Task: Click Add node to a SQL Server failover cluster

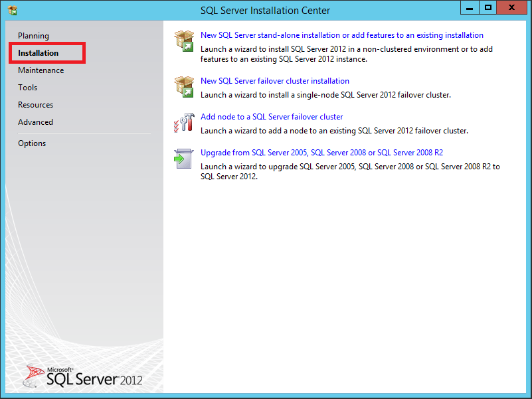Action: [272, 117]
